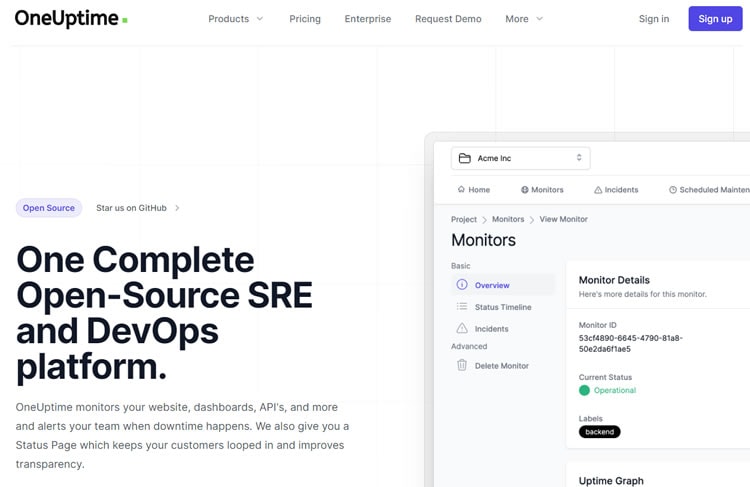Open the Acme Inc project selector
This screenshot has height=487, width=750.
(x=520, y=158)
